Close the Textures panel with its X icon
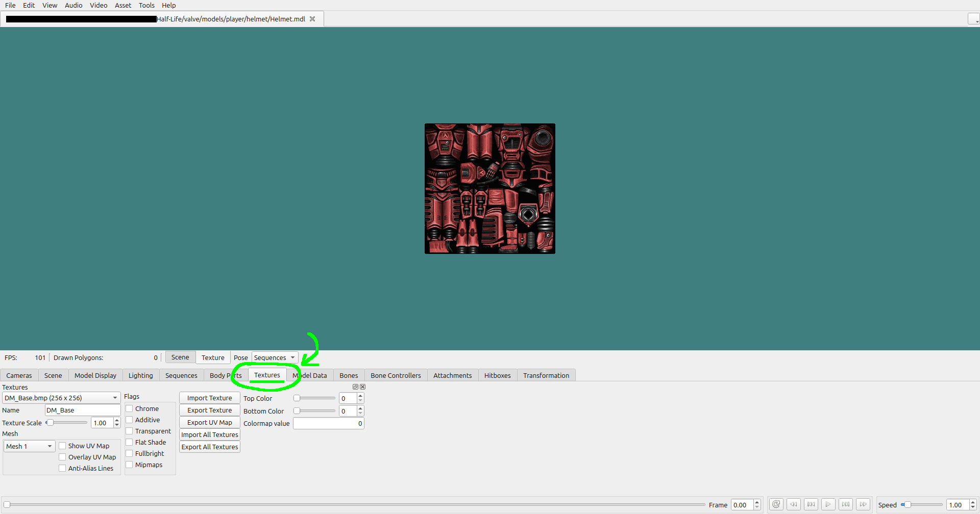 [362, 387]
